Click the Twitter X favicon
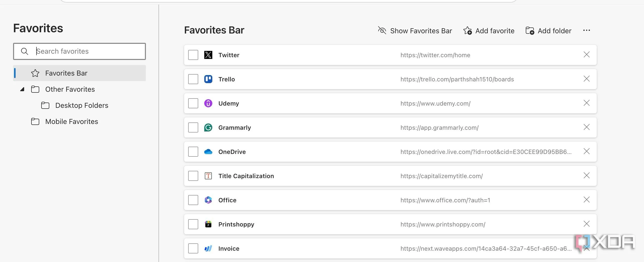Image resolution: width=644 pixels, height=262 pixels. [208, 55]
